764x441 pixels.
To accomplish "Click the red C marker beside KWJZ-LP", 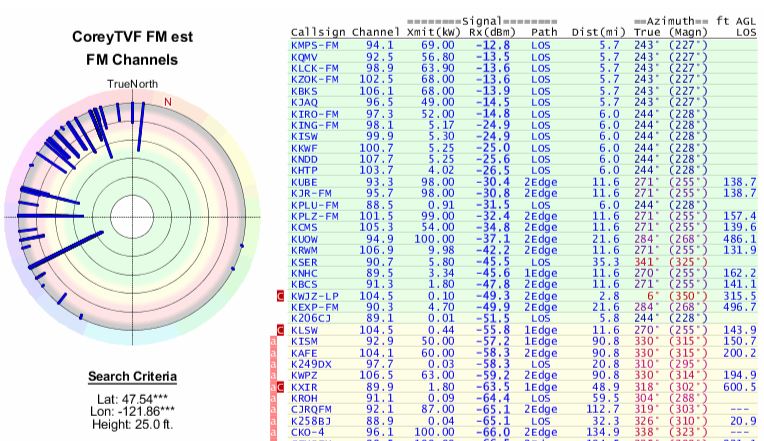I will (281, 296).
